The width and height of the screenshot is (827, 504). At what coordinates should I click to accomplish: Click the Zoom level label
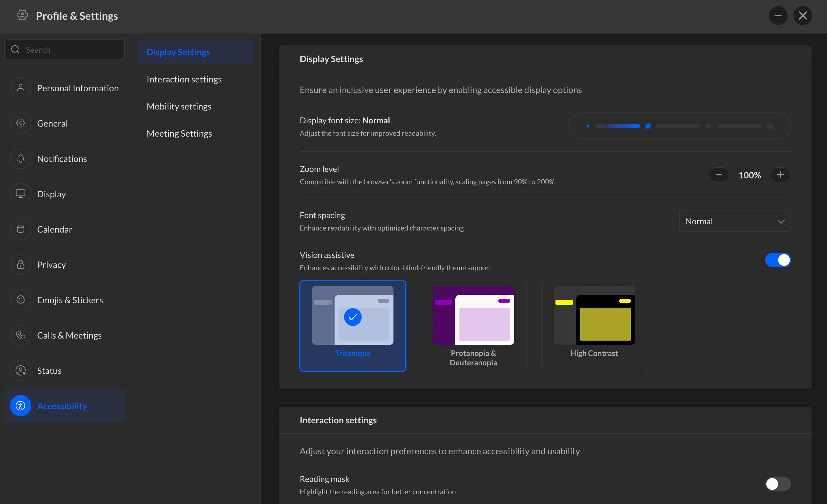319,169
